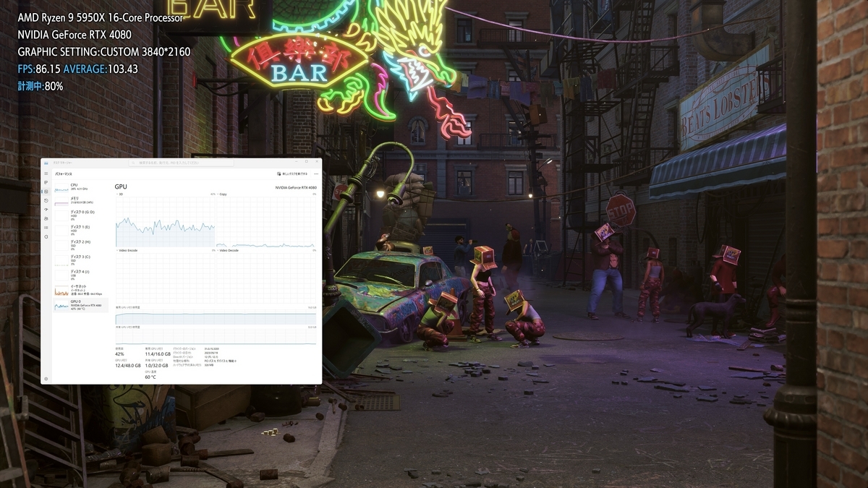Open Task Manager hamburger navigation menu
Image resolution: width=868 pixels, height=488 pixels.
point(46,174)
